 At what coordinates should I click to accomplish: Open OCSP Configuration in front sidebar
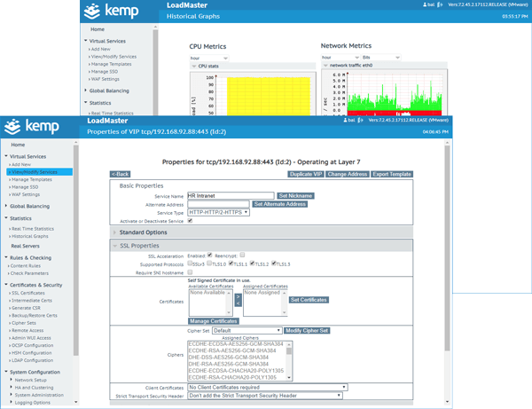[33, 345]
